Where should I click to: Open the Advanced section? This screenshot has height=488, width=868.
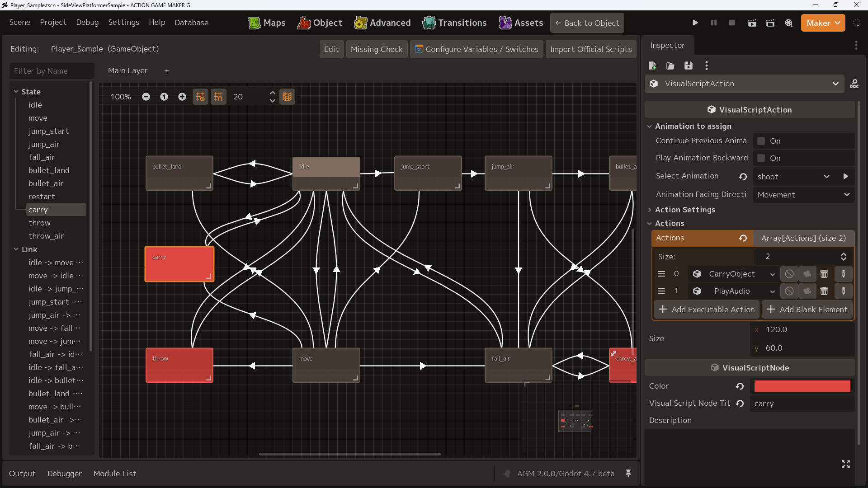[382, 23]
